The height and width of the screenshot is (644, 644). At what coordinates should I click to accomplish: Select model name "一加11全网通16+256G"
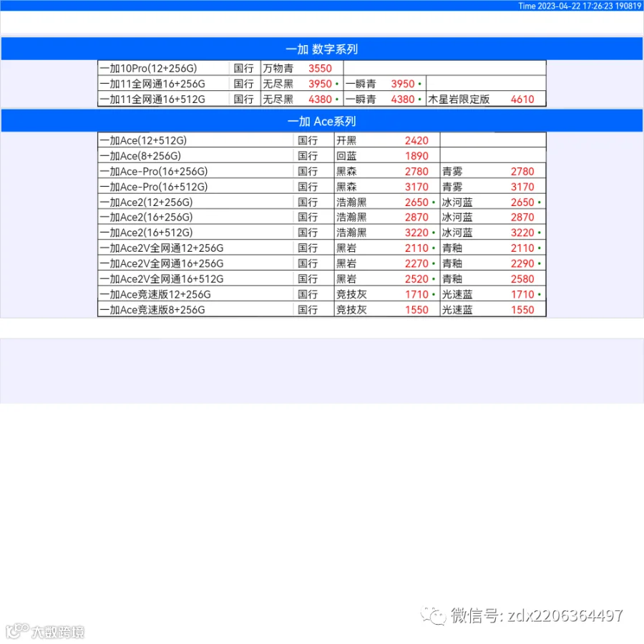(152, 84)
